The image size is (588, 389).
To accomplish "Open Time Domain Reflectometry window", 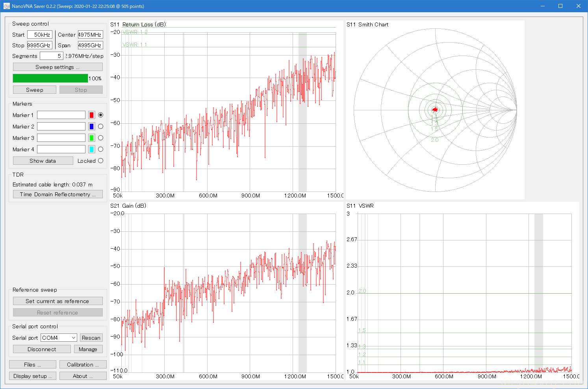I will (58, 194).
